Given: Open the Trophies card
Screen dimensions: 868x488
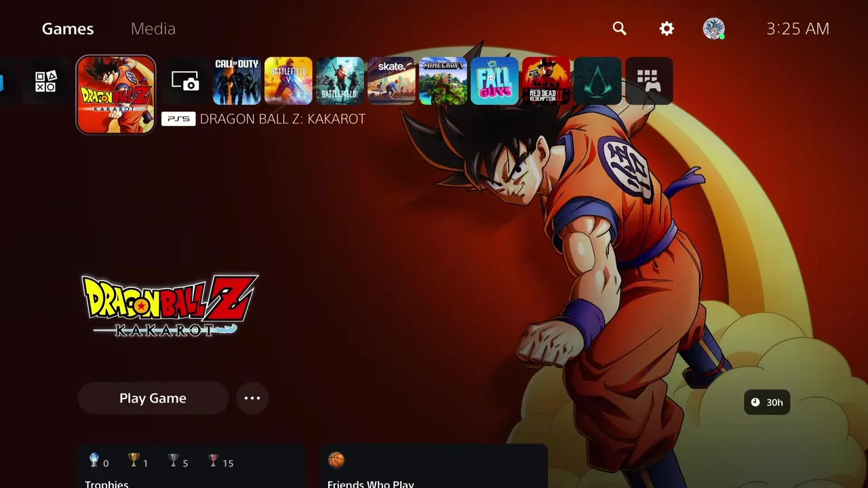Looking at the screenshot, I should pos(192,466).
